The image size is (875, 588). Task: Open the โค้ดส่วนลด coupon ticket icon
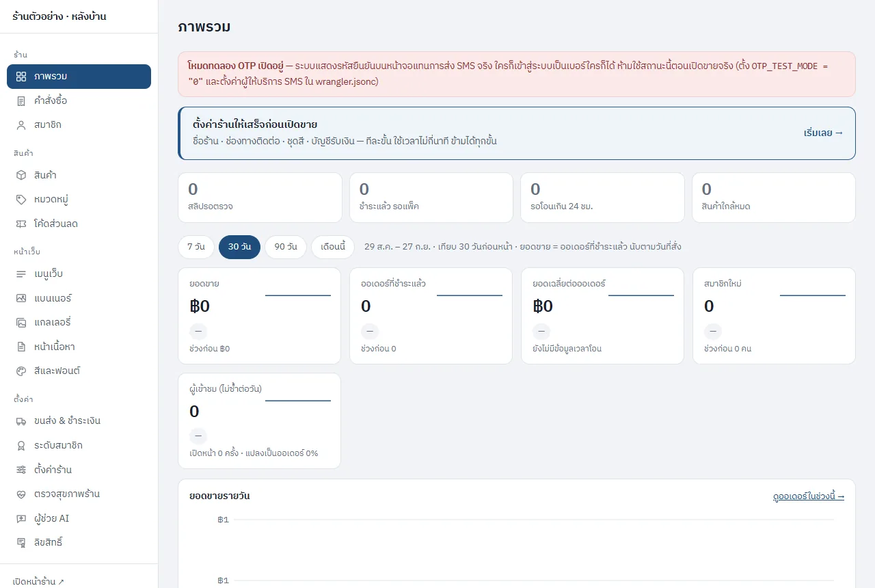21,224
